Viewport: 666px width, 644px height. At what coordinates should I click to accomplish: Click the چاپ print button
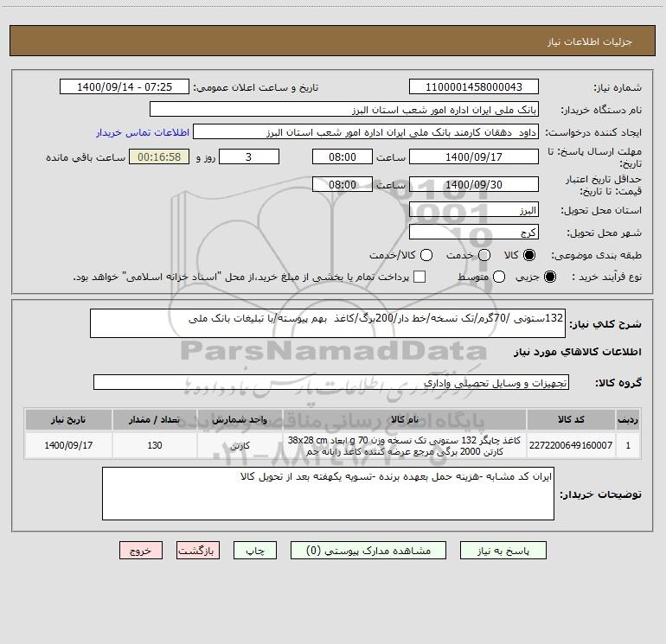[x=255, y=551]
